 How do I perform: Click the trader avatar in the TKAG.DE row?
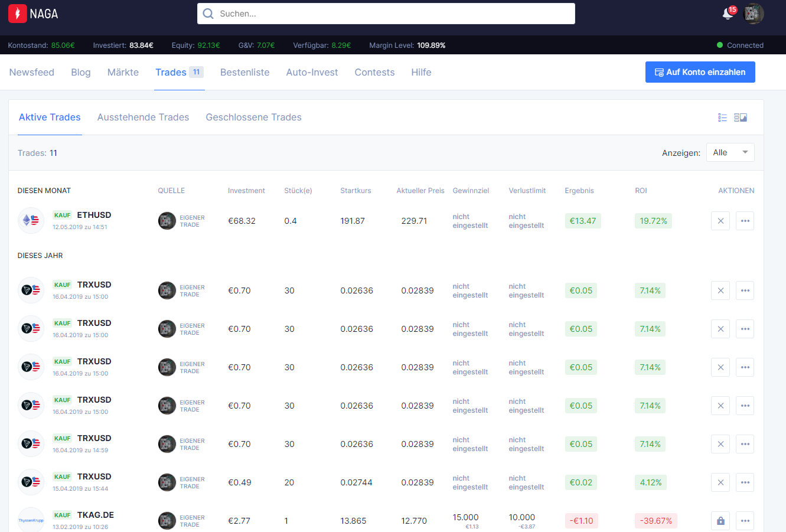click(167, 521)
